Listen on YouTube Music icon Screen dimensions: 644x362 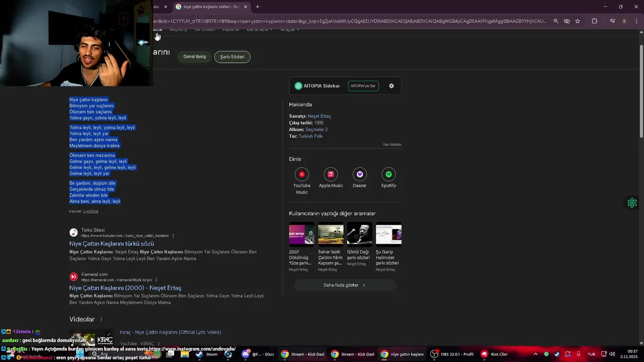tap(302, 174)
